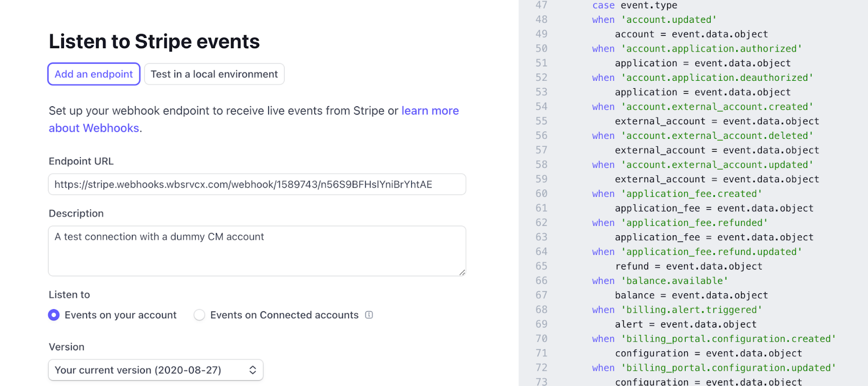Switch to Test in a local environment
Image resolution: width=868 pixels, height=386 pixels.
tap(214, 74)
